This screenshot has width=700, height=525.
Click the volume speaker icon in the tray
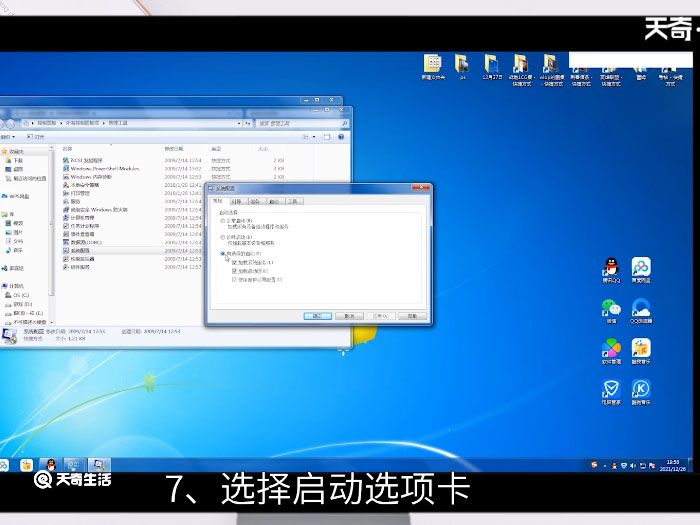pos(633,466)
